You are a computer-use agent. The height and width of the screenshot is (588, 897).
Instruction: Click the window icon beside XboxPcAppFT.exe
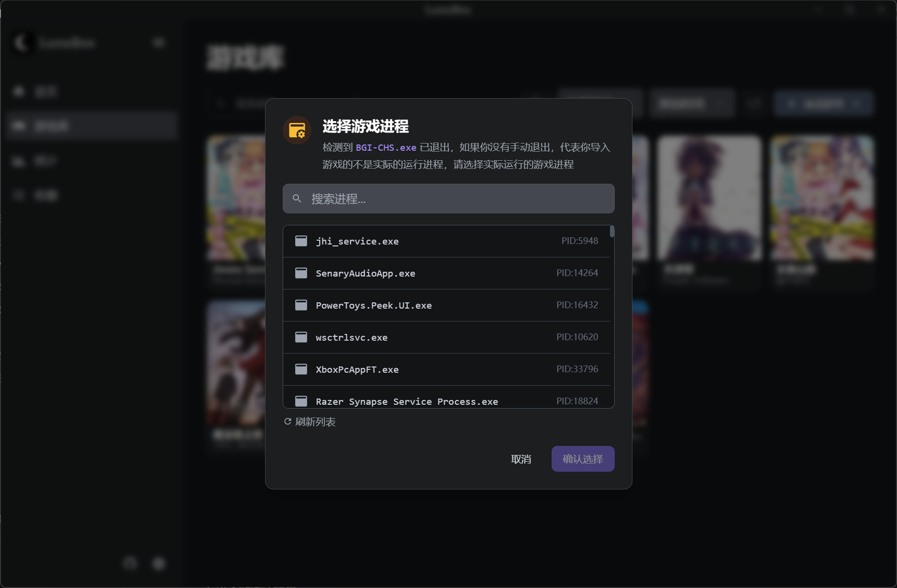pos(301,369)
